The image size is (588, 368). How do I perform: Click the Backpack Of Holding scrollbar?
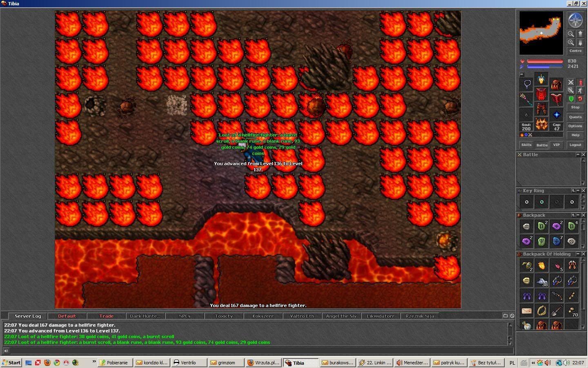click(x=583, y=294)
